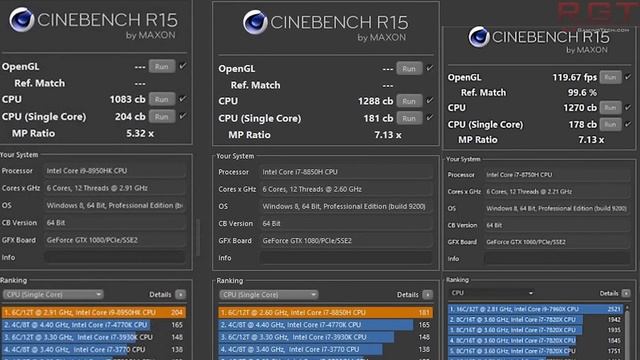Screen dimensions: 640x360
Task: Run CPU test in right Cinebench window
Action: click(611, 108)
